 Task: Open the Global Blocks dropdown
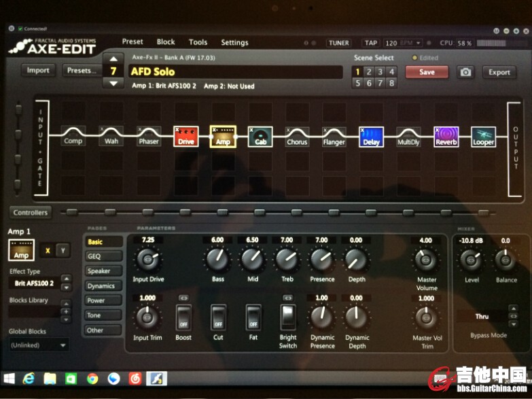[x=39, y=345]
